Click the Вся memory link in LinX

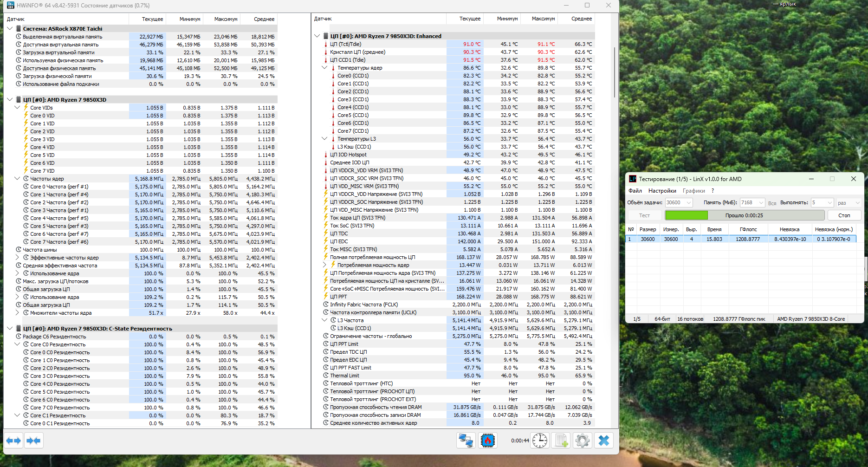pos(772,203)
